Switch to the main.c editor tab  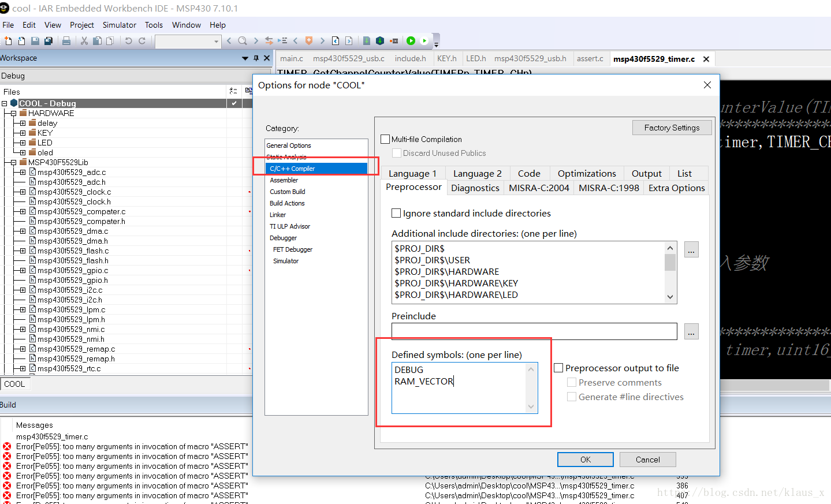[x=292, y=58]
